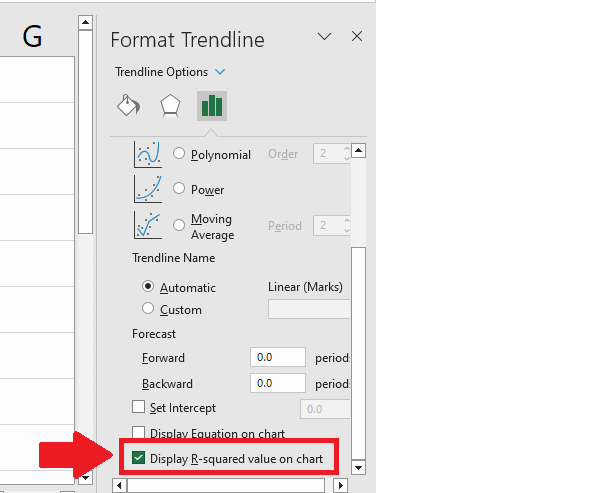Close the Format Trendline pane
Viewport: 591px width, 493px height.
tap(357, 37)
